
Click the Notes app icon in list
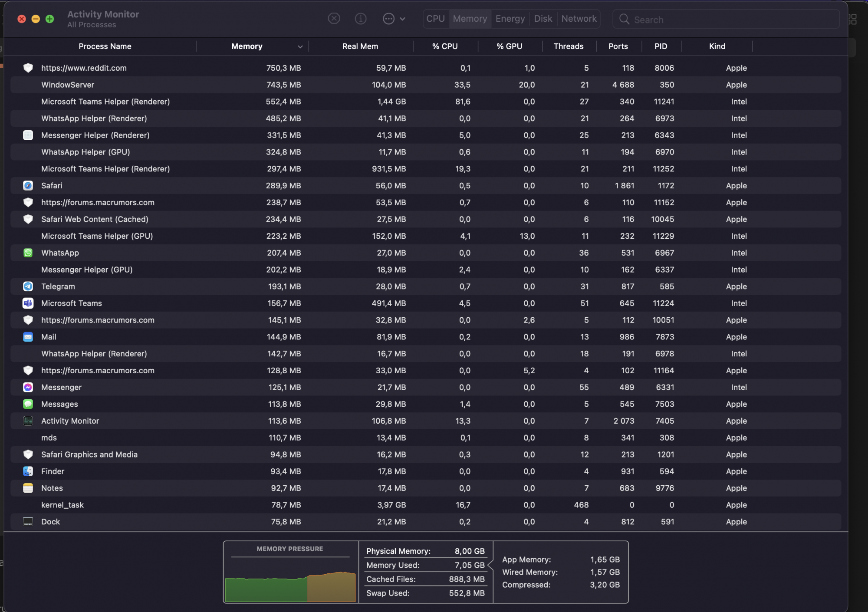(28, 488)
